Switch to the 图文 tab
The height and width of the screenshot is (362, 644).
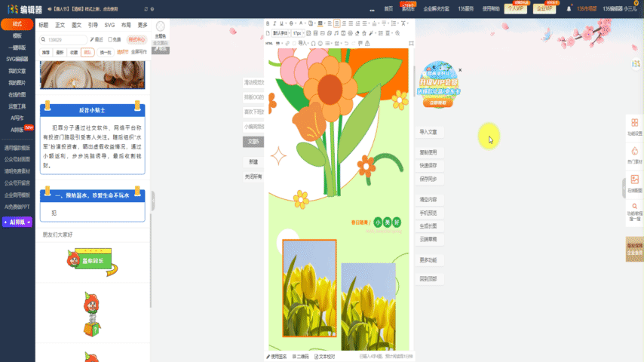(76, 25)
